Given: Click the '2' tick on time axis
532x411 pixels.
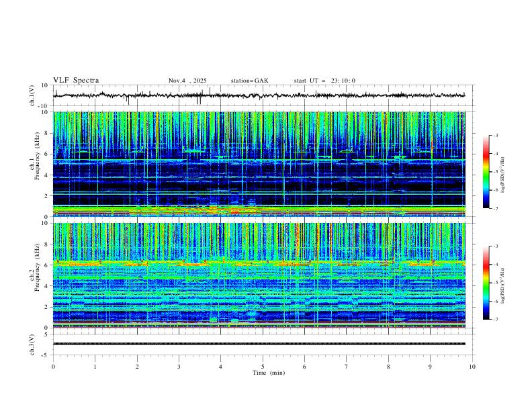Looking at the screenshot, I should point(137,367).
